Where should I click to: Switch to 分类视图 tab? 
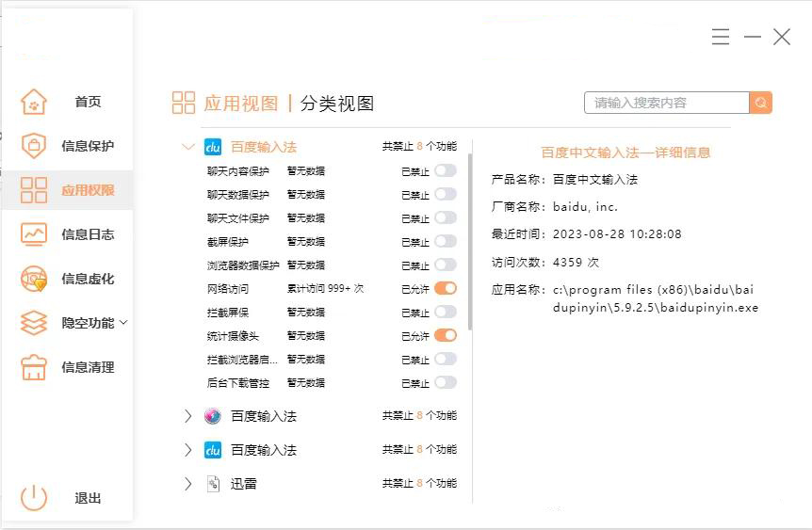point(337,103)
